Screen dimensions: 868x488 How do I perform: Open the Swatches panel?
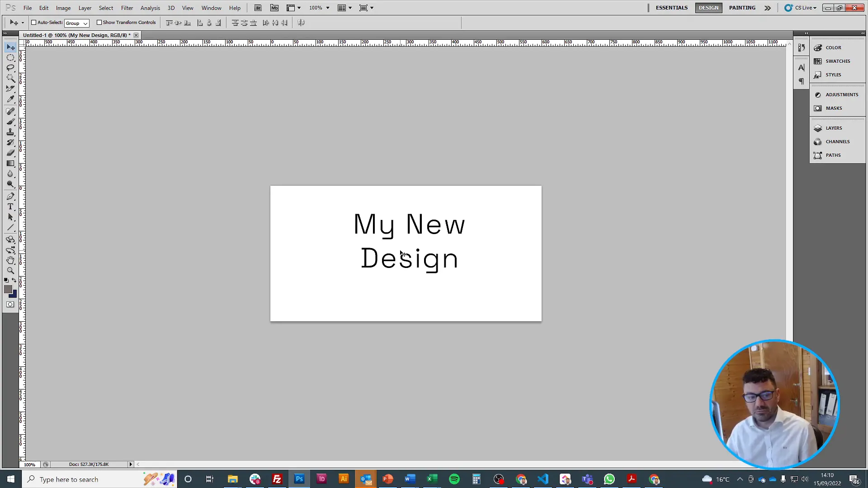pyautogui.click(x=837, y=61)
